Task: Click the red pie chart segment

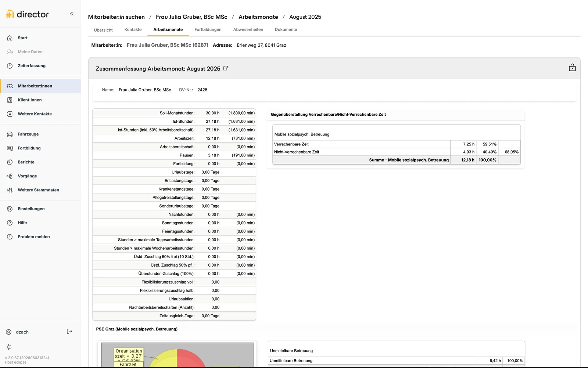Action: tap(191, 358)
